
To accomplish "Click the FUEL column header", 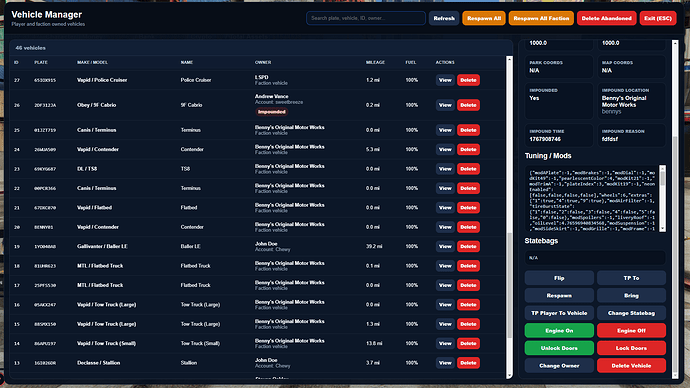I will tap(411, 62).
